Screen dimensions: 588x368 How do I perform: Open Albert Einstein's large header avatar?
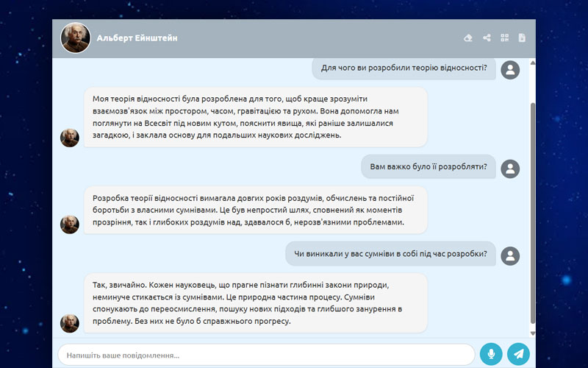click(x=76, y=38)
